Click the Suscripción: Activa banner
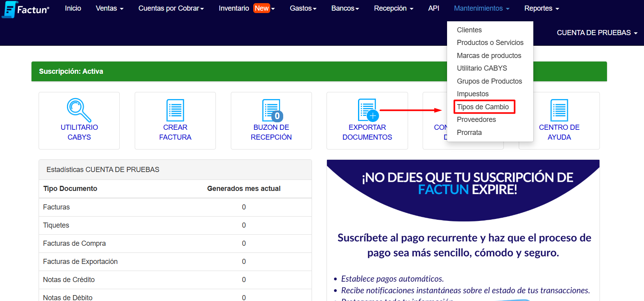The image size is (644, 301). tap(319, 71)
